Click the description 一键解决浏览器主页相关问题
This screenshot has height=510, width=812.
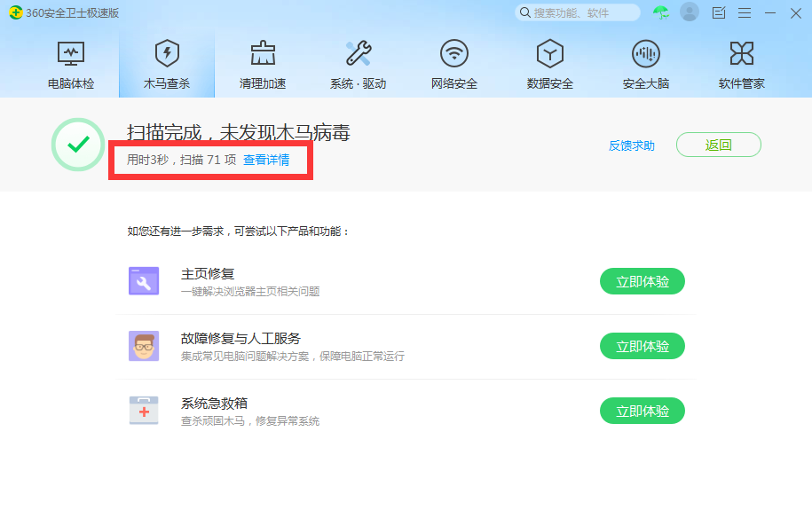(x=250, y=292)
